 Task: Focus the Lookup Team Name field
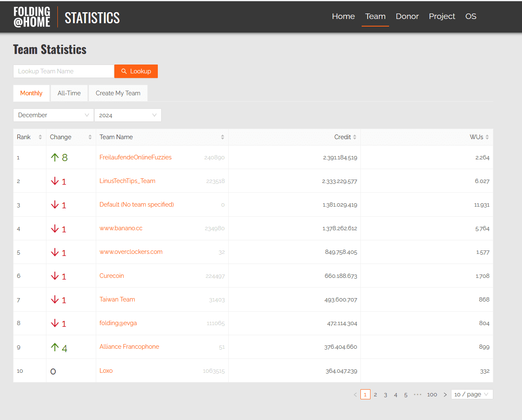pyautogui.click(x=64, y=71)
